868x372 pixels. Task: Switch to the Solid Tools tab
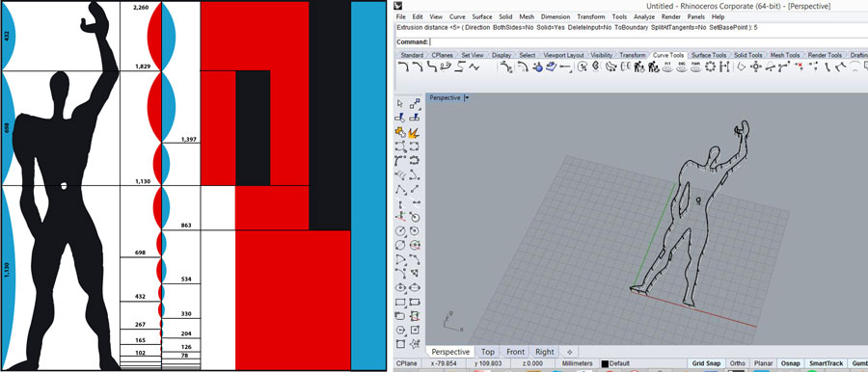coord(748,55)
